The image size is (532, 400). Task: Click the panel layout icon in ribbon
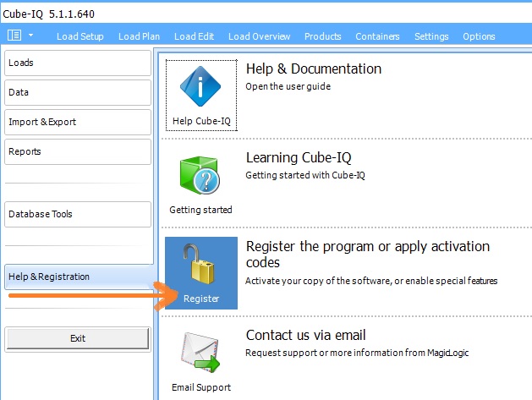click(x=14, y=35)
